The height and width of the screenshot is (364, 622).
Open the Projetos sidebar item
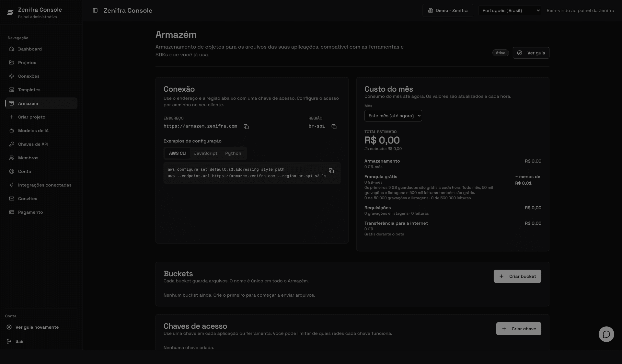[41, 63]
